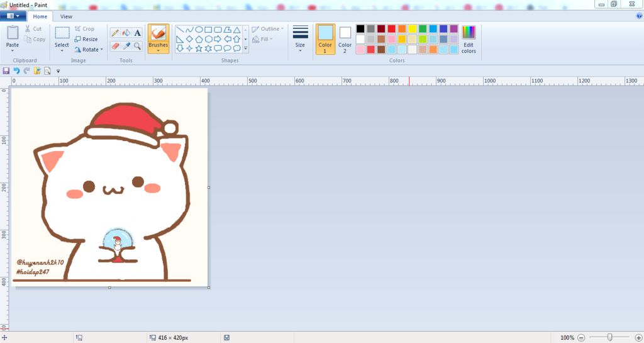
Task: Open Paint Help question mark icon
Action: (639, 16)
